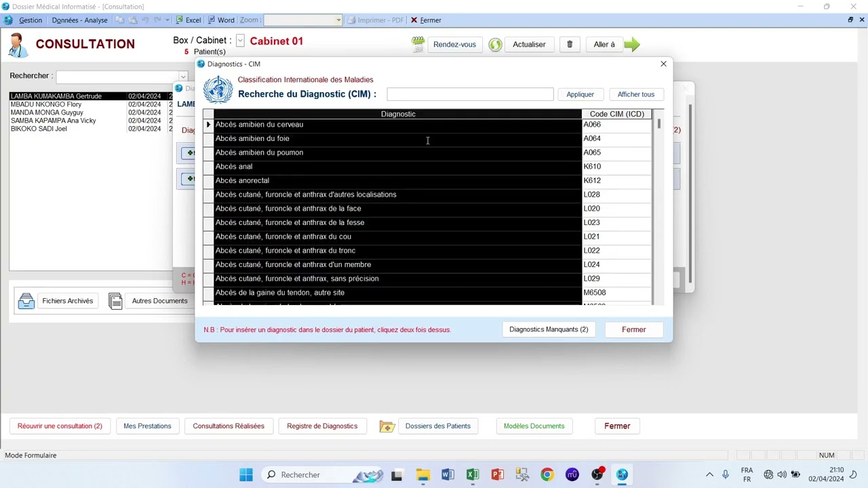Click the archive box icon for Fichiers Archivés

pos(26,301)
